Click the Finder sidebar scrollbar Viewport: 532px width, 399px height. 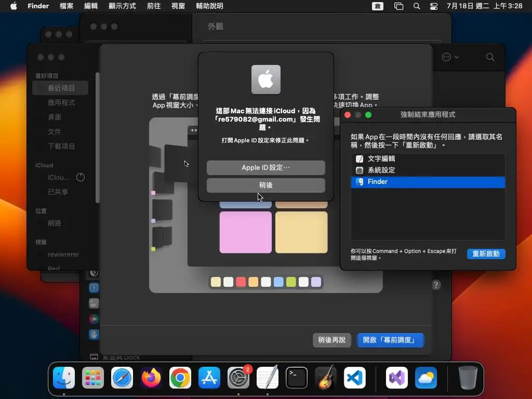(97, 137)
